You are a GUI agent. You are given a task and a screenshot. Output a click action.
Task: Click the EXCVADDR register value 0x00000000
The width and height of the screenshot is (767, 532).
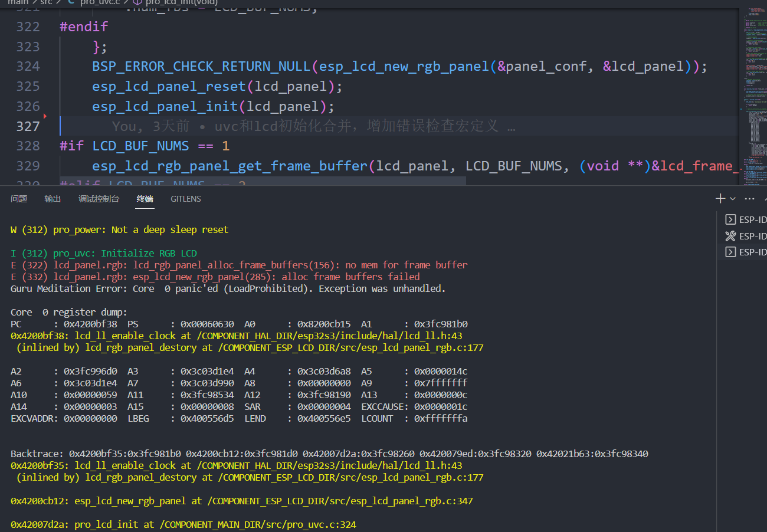click(90, 418)
